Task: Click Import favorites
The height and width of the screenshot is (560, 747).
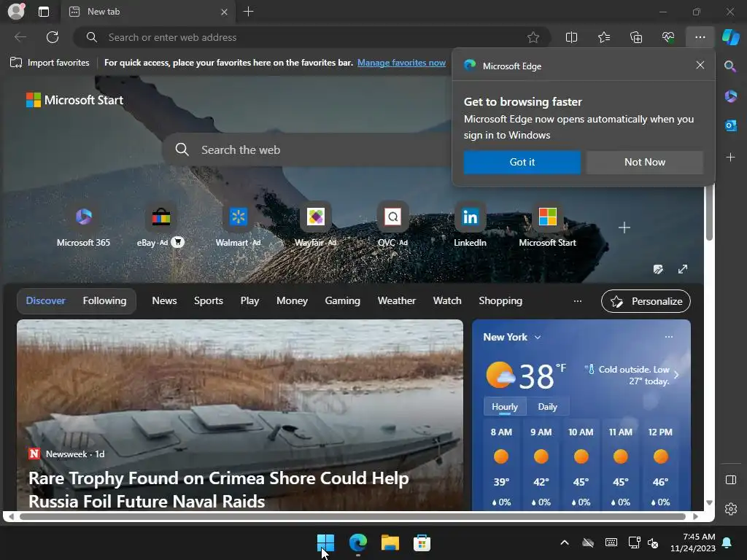Action: click(50, 63)
